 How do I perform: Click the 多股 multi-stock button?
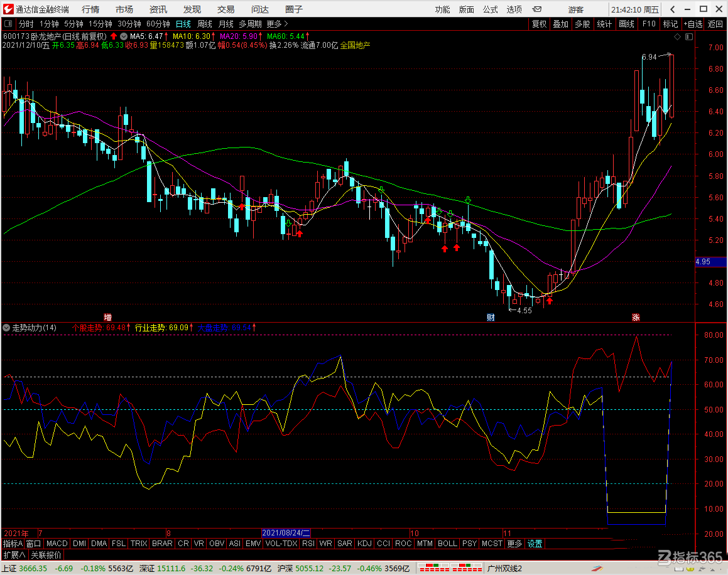pos(583,24)
